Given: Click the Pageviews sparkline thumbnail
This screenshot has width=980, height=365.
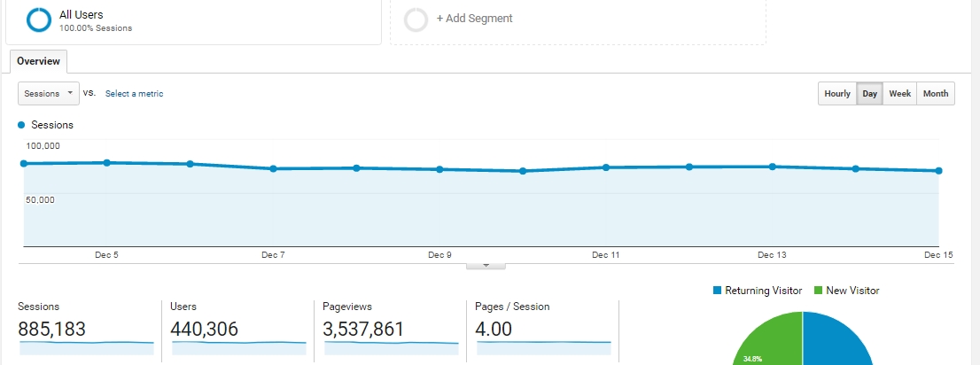Looking at the screenshot, I should point(392,347).
